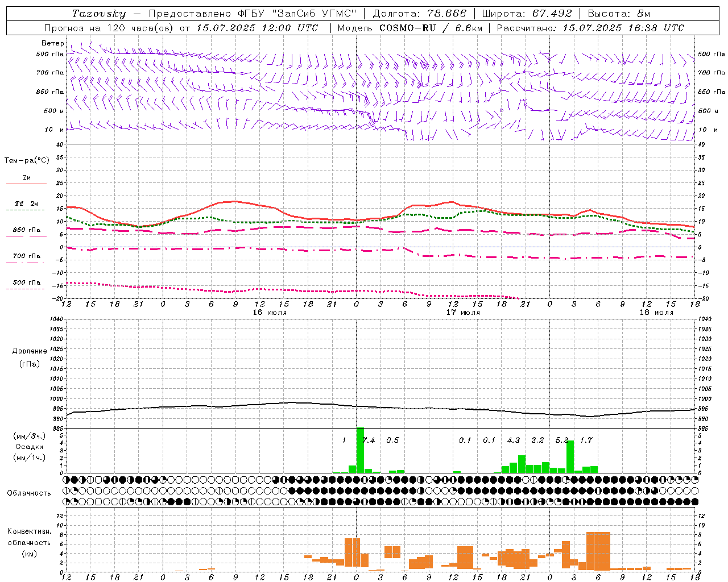Click the '3.2' precipitation total value
The height and width of the screenshot is (582, 728).
click(x=537, y=440)
